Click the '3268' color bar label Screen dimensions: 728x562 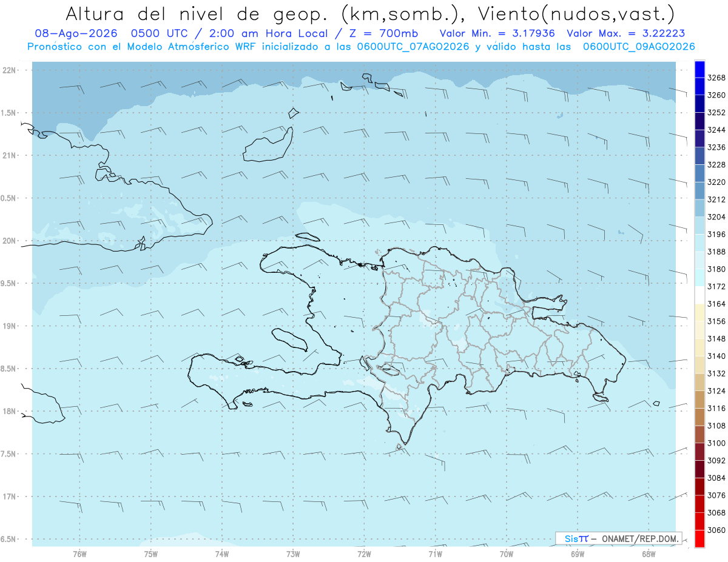point(716,78)
